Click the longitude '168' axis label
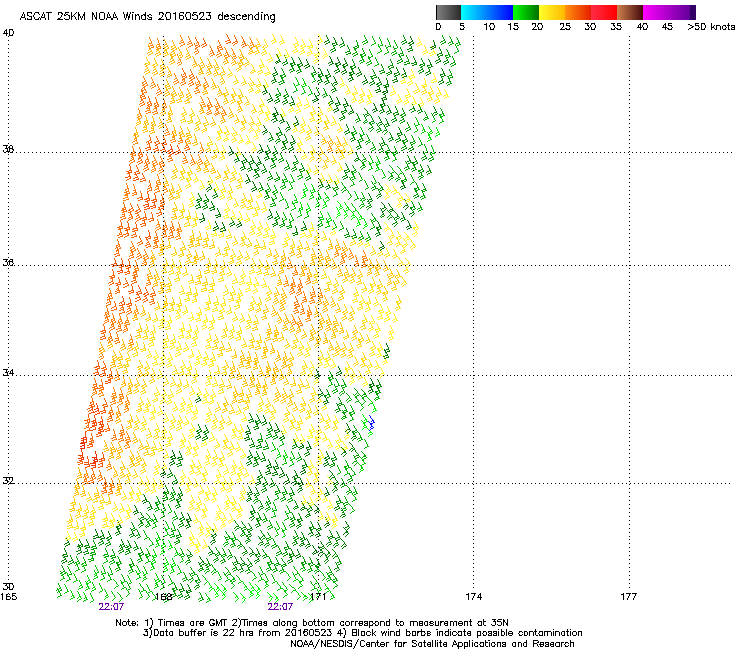 (163, 597)
